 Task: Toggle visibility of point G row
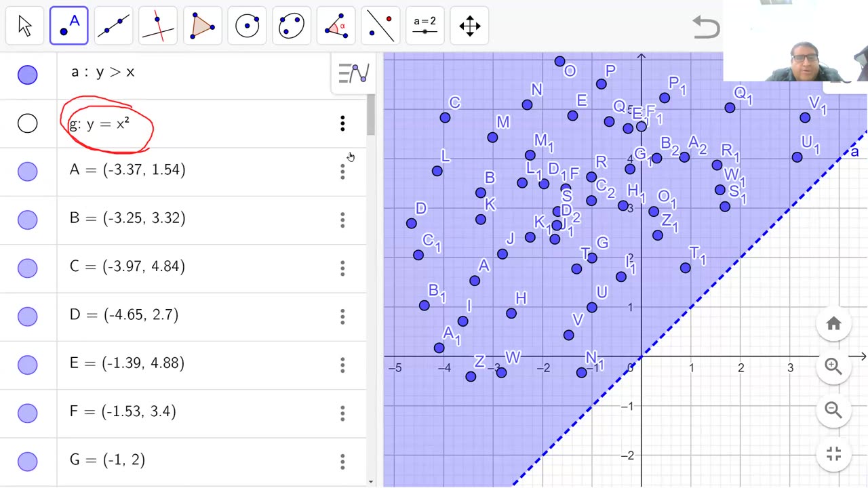[28, 462]
